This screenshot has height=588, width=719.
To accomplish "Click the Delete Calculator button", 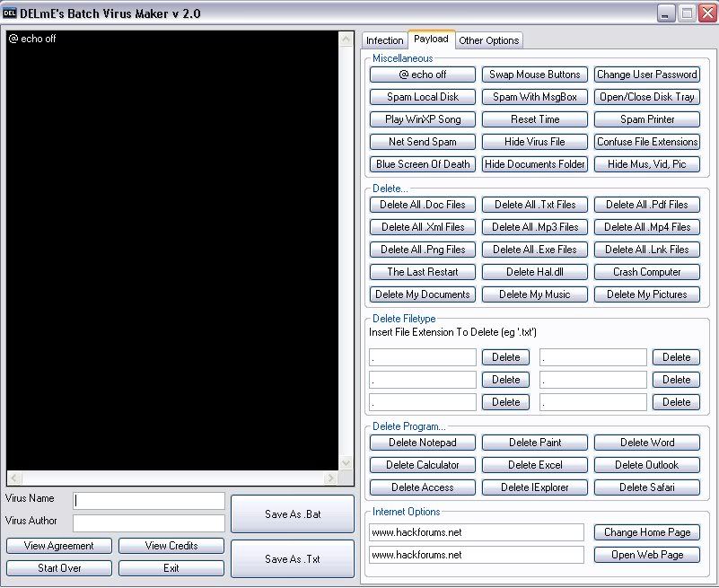I will point(422,466).
